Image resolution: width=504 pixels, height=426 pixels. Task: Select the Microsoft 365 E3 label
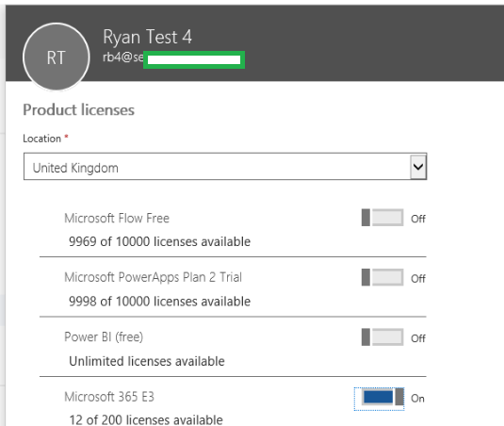[x=109, y=397]
